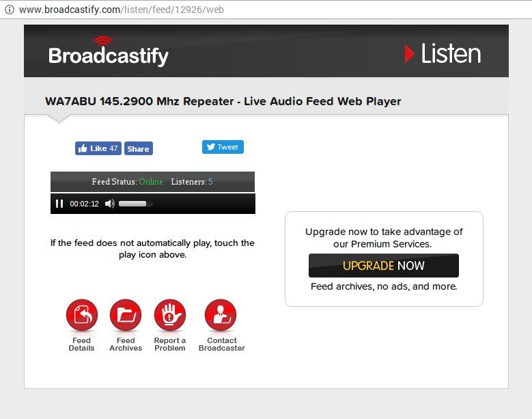Click the Contact Broadcaster text label
This screenshot has width=532, height=419.
[x=222, y=344]
